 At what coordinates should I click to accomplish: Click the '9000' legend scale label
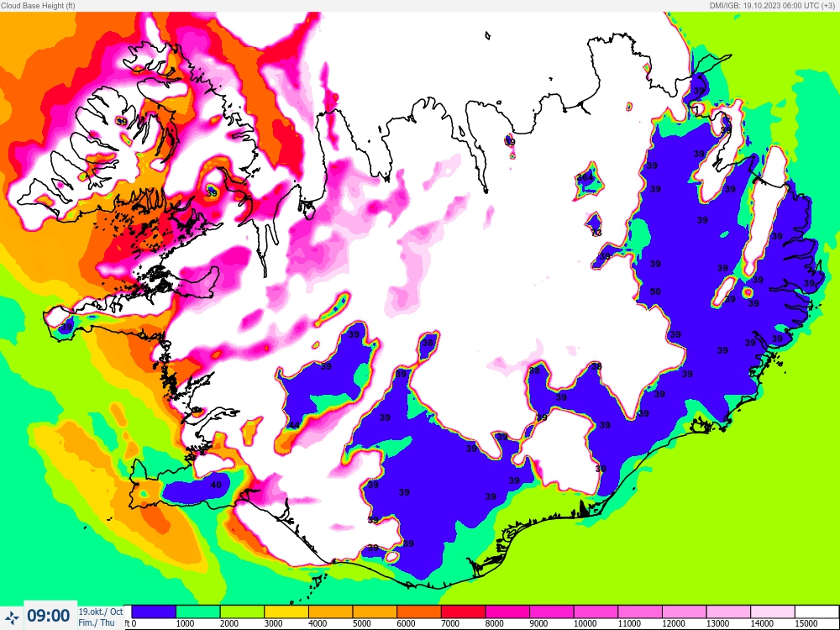point(538,623)
